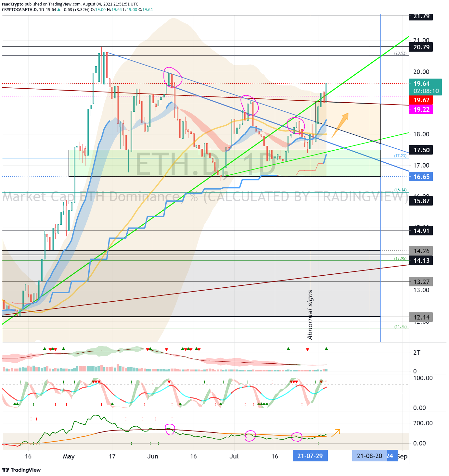Click the (17.23) level annotation
This screenshot has height=476, width=449.
click(x=400, y=156)
